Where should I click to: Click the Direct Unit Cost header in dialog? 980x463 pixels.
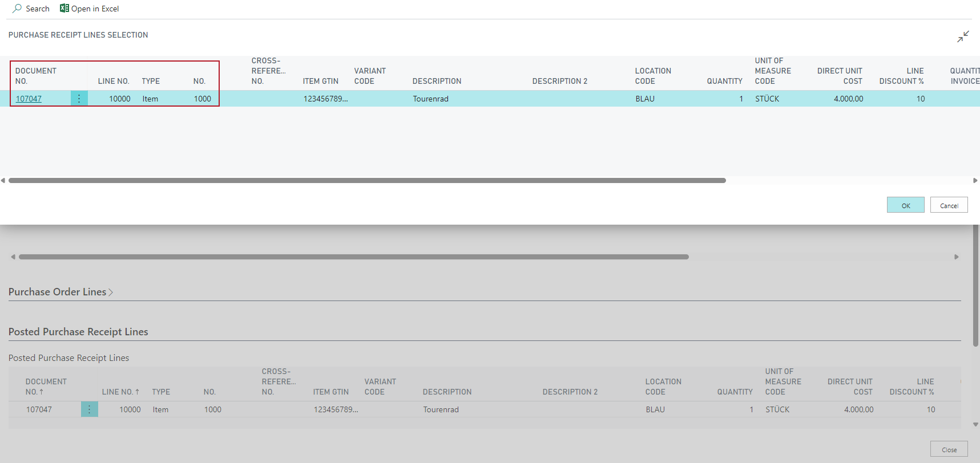click(x=839, y=76)
